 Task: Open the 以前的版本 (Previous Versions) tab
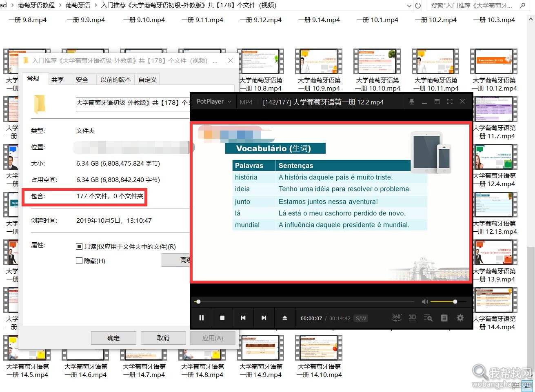[115, 79]
